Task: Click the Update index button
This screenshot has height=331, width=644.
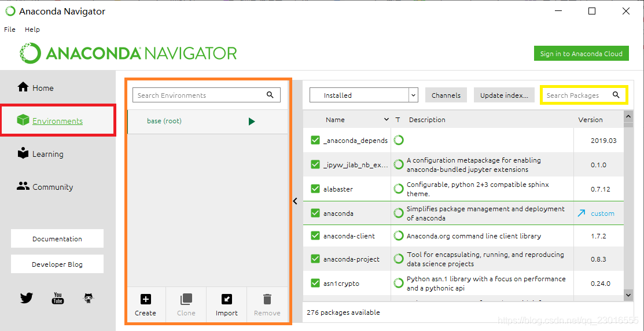Action: click(x=504, y=95)
